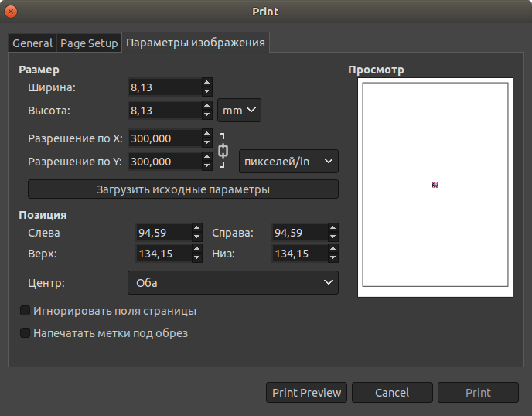Screen dimensions: 532x416
Task: Focus the Верх position field
Action: click(x=164, y=254)
